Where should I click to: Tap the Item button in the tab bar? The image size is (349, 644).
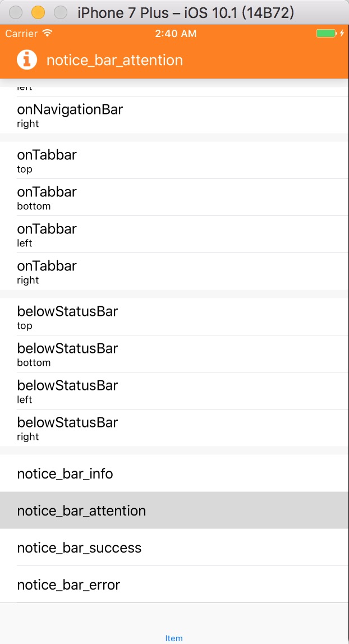click(x=174, y=637)
